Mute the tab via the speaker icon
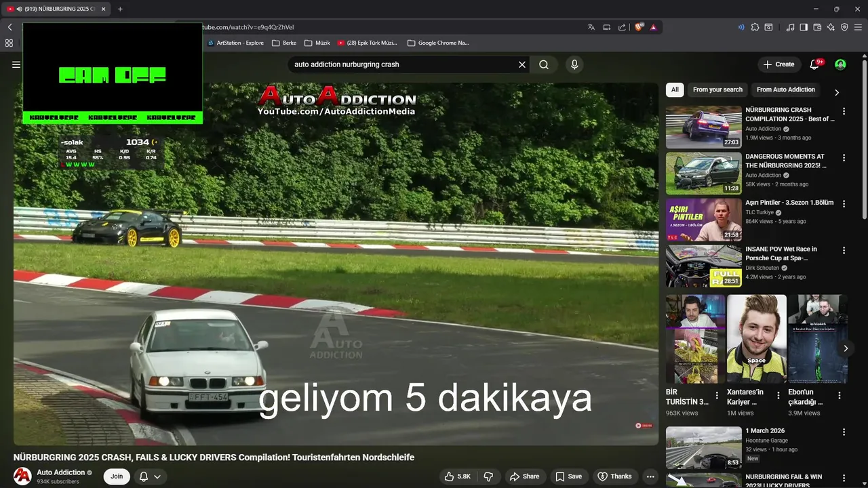The image size is (868, 488). click(x=19, y=9)
